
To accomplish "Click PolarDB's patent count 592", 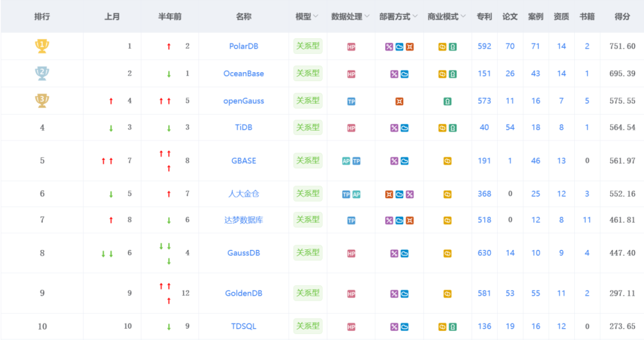I will click(x=484, y=46).
